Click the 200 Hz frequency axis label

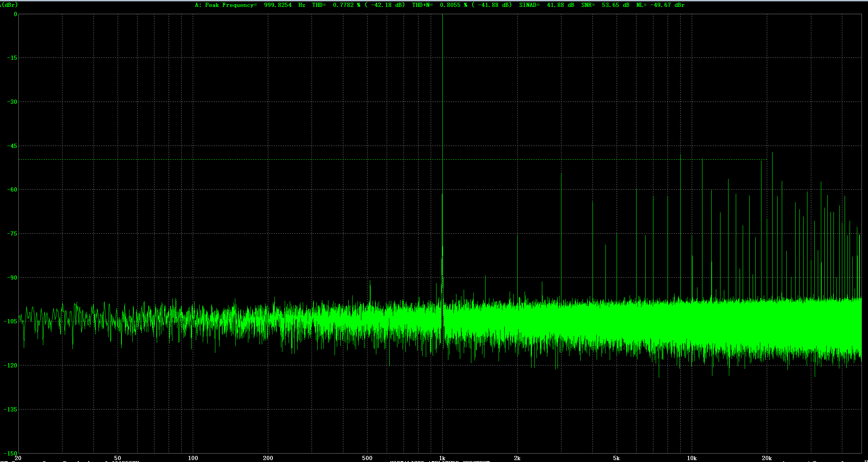click(x=268, y=458)
